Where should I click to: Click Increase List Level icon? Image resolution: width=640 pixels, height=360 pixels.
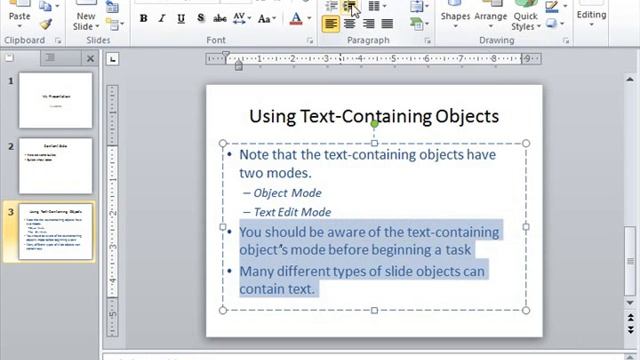point(350,6)
